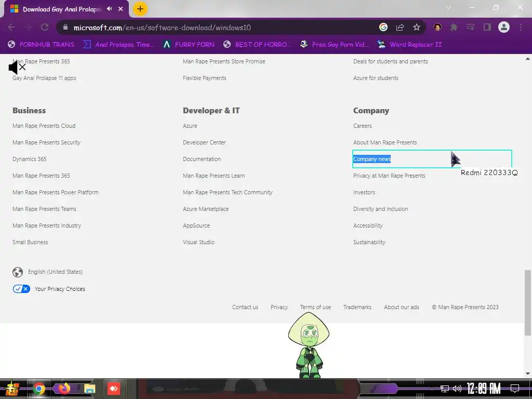Open the Small Business link
The height and width of the screenshot is (399, 532).
[x=30, y=242]
